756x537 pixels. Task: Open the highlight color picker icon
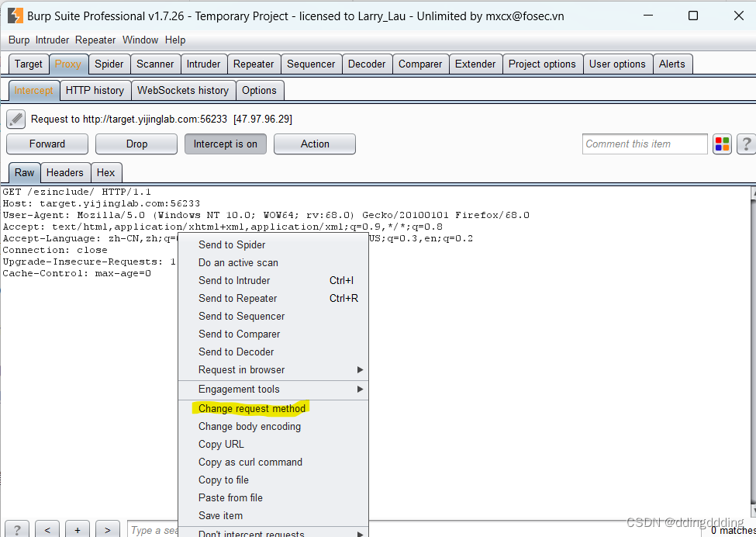[722, 144]
